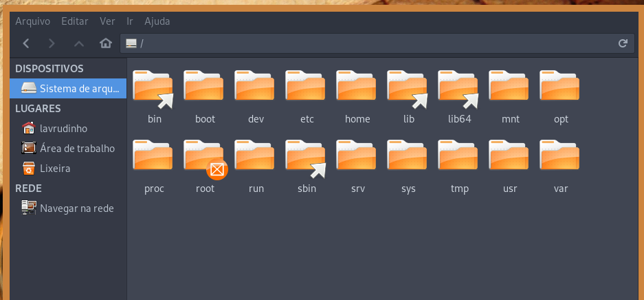Click Navegar na rede in sidebar
This screenshot has height=300, width=644.
point(76,208)
